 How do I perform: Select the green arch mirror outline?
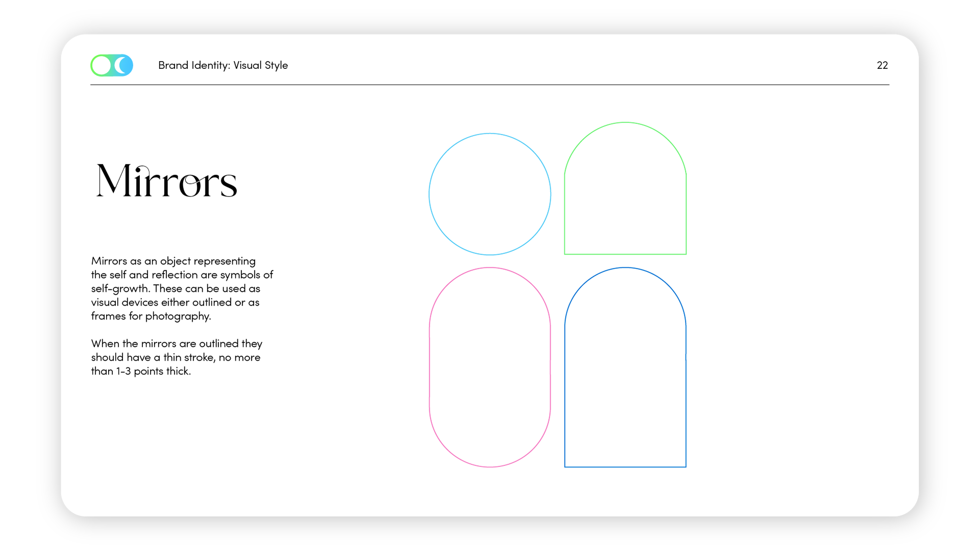(x=565, y=214)
